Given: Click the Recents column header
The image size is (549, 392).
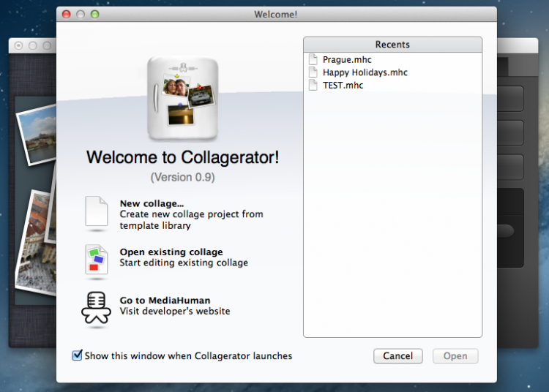Looking at the screenshot, I should (392, 45).
